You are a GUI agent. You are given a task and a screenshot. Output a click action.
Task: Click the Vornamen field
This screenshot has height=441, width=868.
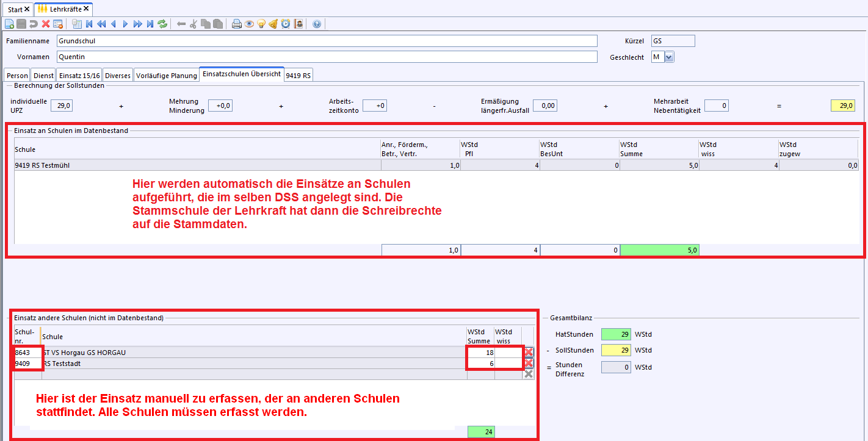pyautogui.click(x=327, y=57)
